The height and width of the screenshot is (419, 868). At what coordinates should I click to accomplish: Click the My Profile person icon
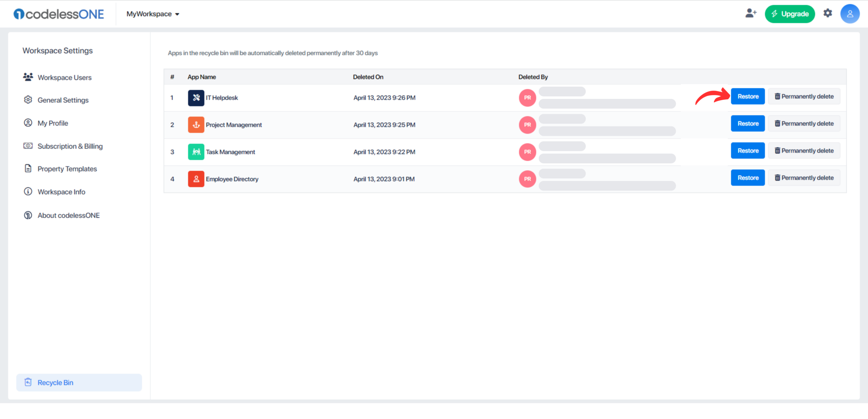click(x=28, y=123)
